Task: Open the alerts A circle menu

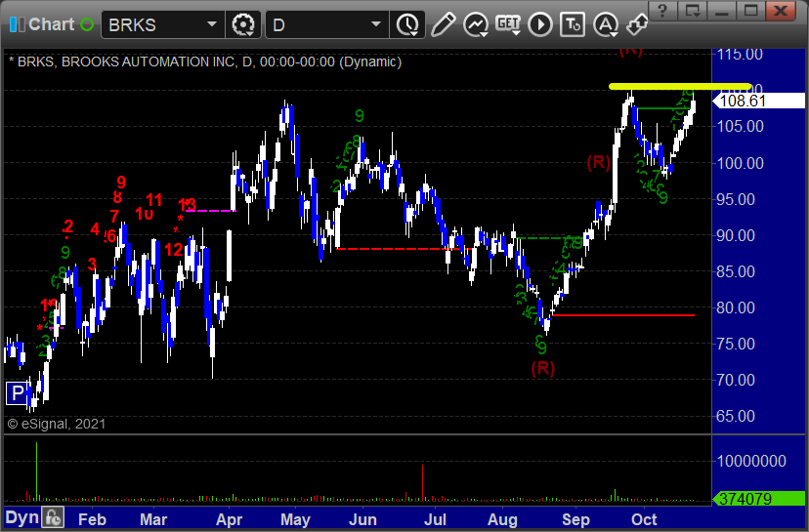Action: pyautogui.click(x=605, y=24)
